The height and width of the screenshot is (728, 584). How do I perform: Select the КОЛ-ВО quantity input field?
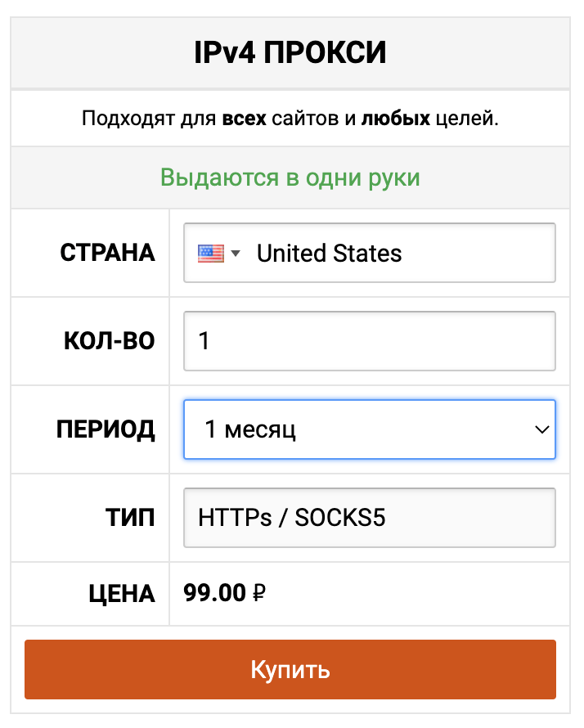click(368, 340)
